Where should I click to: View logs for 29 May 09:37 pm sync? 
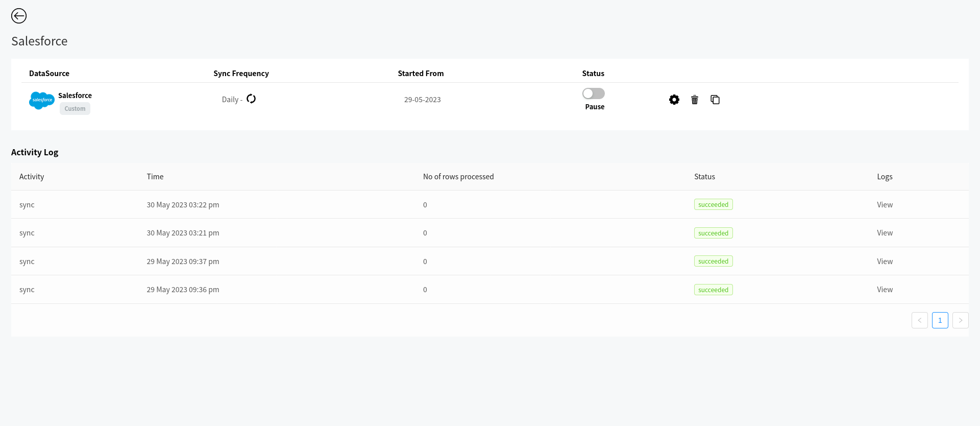coord(885,262)
